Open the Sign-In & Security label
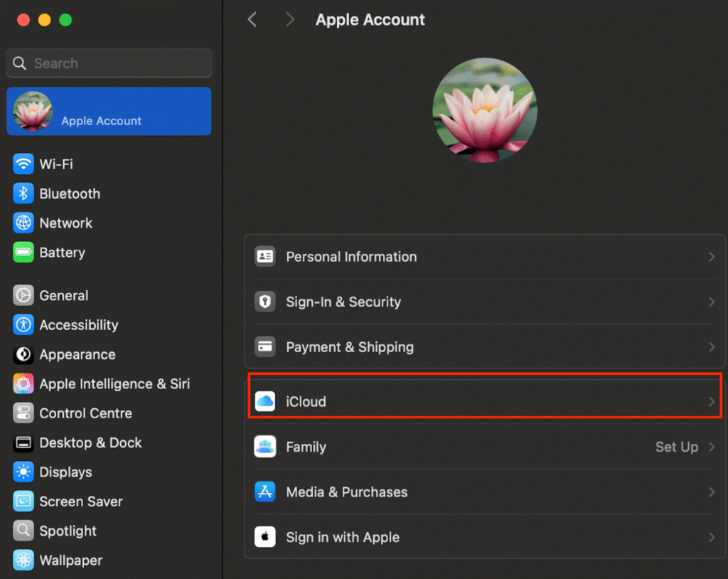The width and height of the screenshot is (728, 579). (343, 302)
